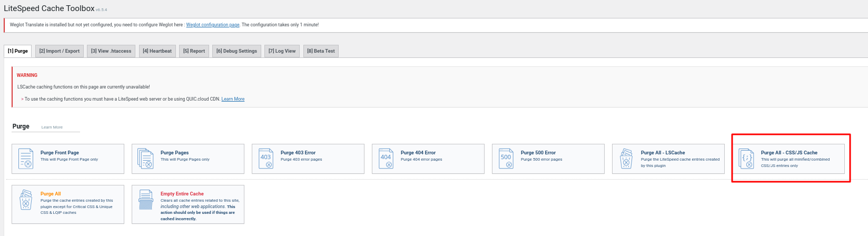Viewport: 868px width, 236px height.
Task: Click the 500 error page icon
Action: tap(506, 159)
